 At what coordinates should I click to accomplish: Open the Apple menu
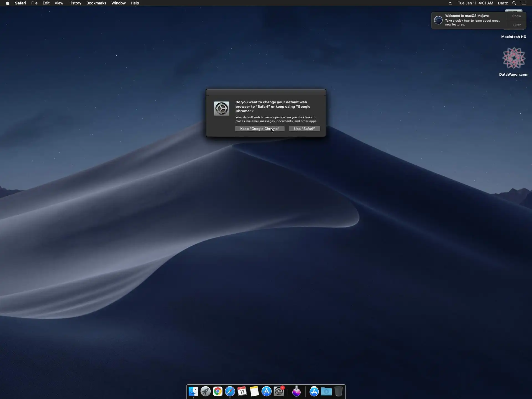tap(7, 3)
